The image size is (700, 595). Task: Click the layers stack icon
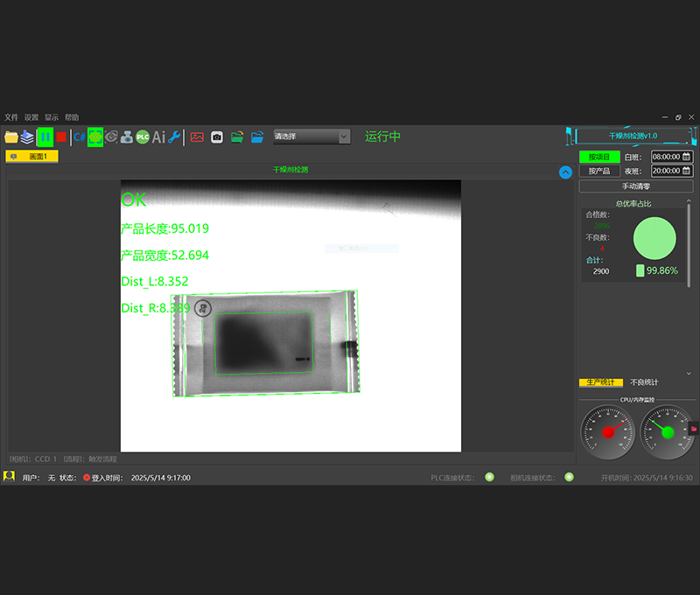(27, 136)
